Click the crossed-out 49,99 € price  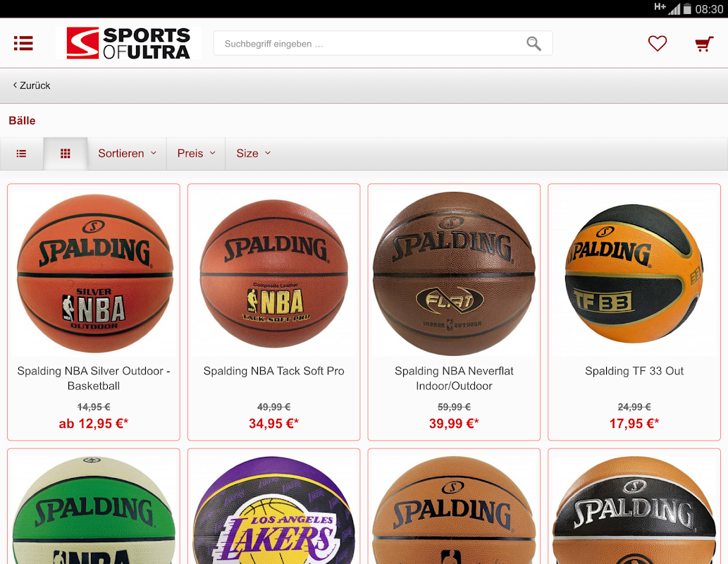pyautogui.click(x=274, y=407)
